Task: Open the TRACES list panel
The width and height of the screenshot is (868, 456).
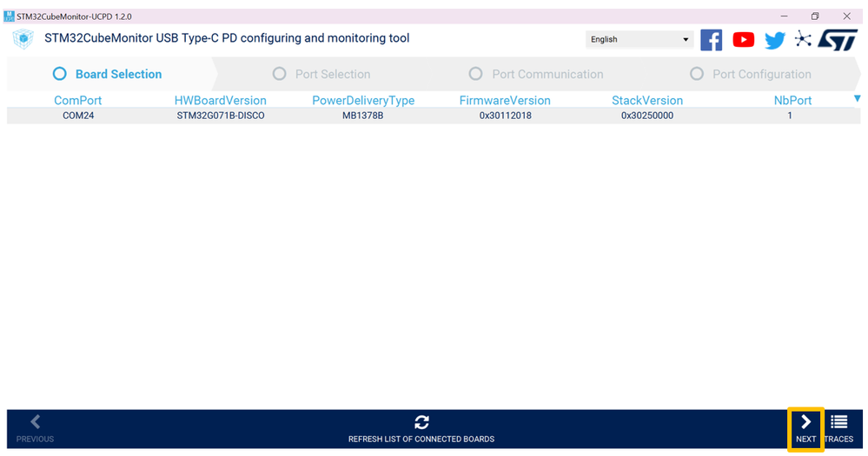Action: tap(838, 429)
